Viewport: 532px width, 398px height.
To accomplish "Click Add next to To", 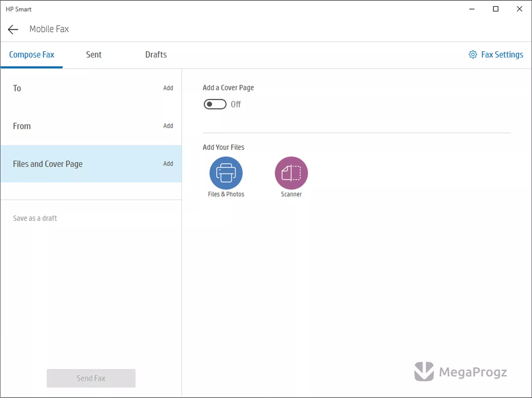I will click(168, 88).
